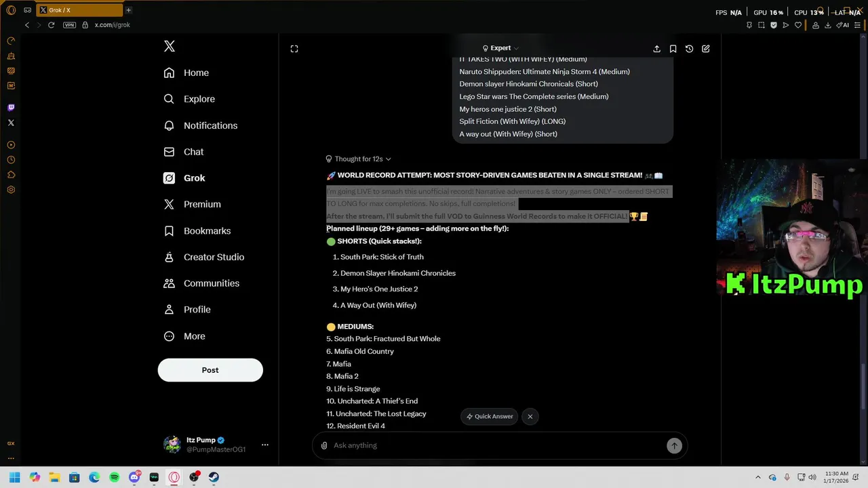The width and height of the screenshot is (868, 488).
Task: Click the X logo in the sidebar
Action: (x=170, y=46)
